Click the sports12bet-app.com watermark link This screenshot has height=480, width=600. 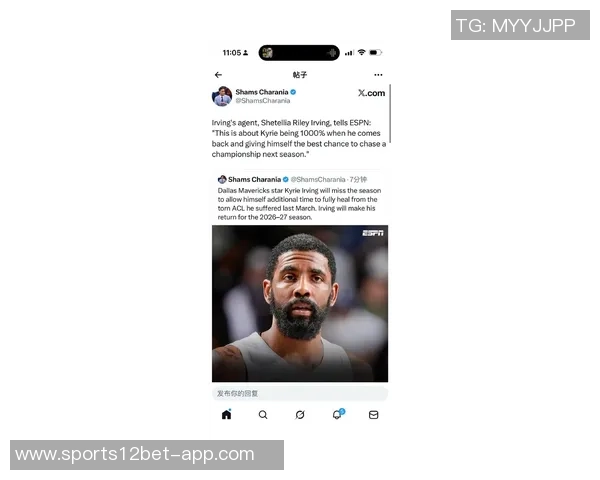pyautogui.click(x=135, y=454)
